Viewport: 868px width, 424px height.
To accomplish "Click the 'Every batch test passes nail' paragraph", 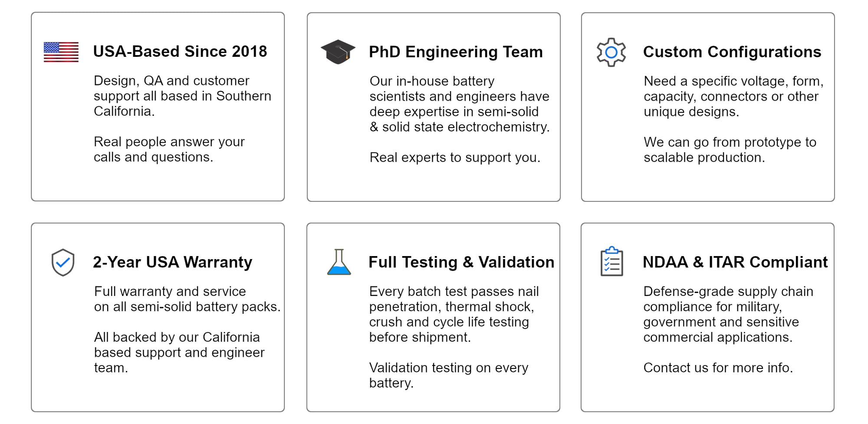I will tap(454, 314).
